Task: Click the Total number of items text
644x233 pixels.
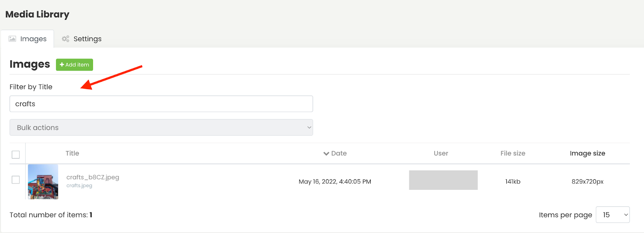Action: pyautogui.click(x=51, y=215)
